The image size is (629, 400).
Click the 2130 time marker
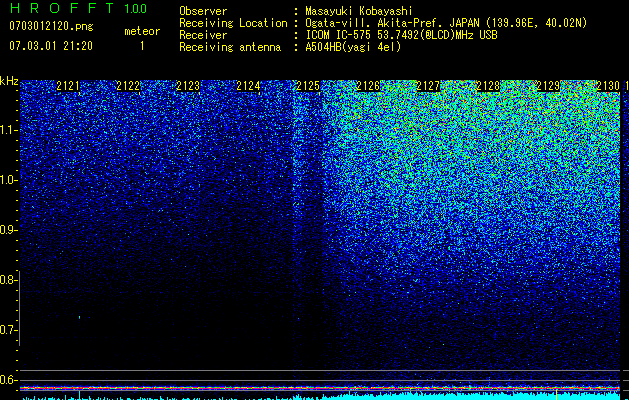coord(608,86)
